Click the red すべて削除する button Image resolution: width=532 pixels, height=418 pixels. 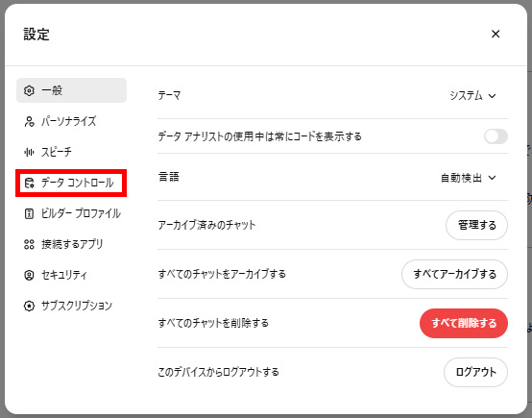click(464, 323)
